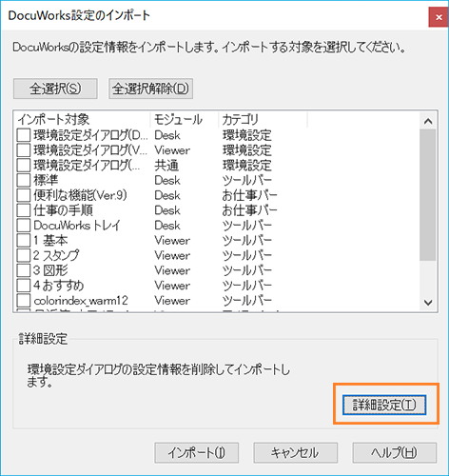Viewport: 449px width, 476px height.
Task: Click お仕事バー in 便利な機能(Ver.9) row
Action: point(249,195)
